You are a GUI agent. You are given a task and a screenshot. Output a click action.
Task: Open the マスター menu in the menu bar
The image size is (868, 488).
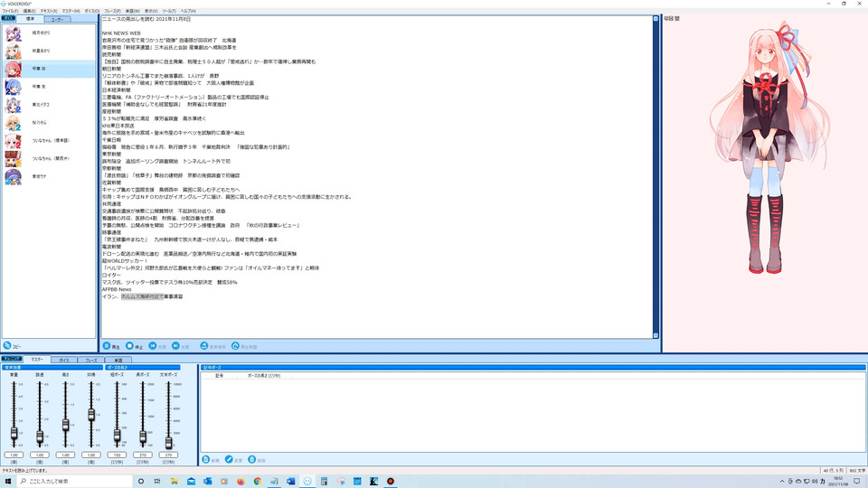click(x=71, y=11)
